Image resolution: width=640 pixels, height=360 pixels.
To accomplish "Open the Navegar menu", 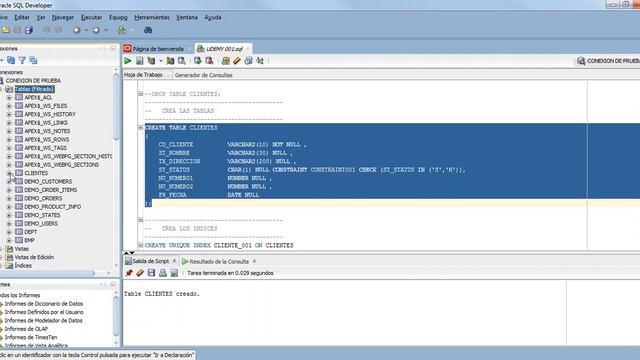I will coord(63,18).
